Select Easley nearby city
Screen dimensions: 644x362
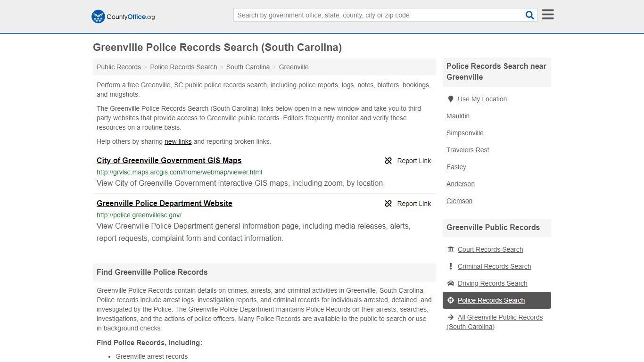[x=456, y=167]
